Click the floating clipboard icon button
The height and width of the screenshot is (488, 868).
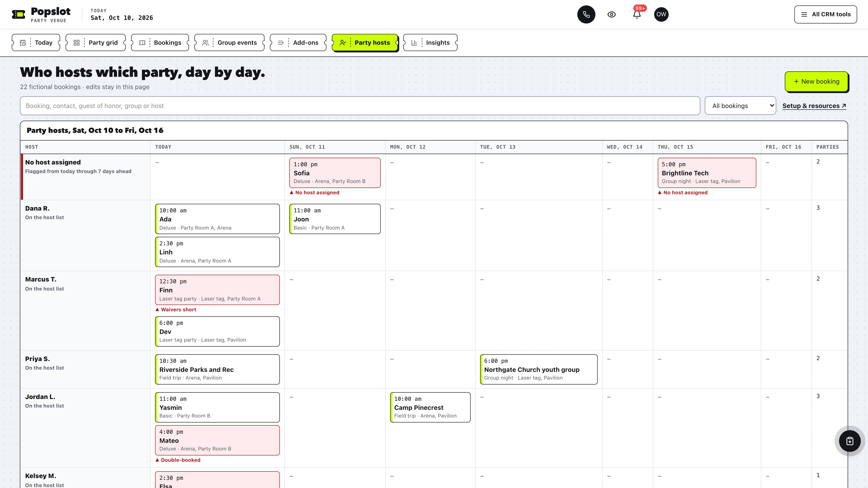click(x=849, y=441)
